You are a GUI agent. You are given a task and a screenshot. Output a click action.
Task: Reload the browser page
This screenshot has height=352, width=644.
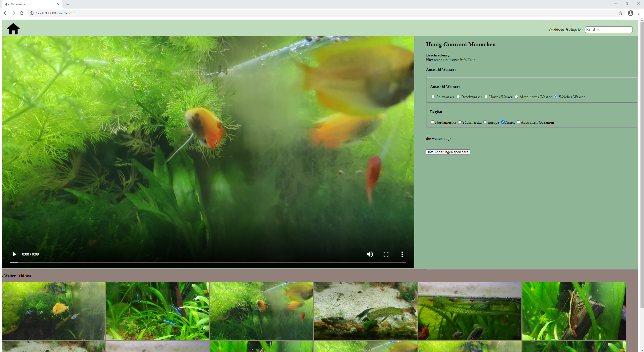coord(22,13)
